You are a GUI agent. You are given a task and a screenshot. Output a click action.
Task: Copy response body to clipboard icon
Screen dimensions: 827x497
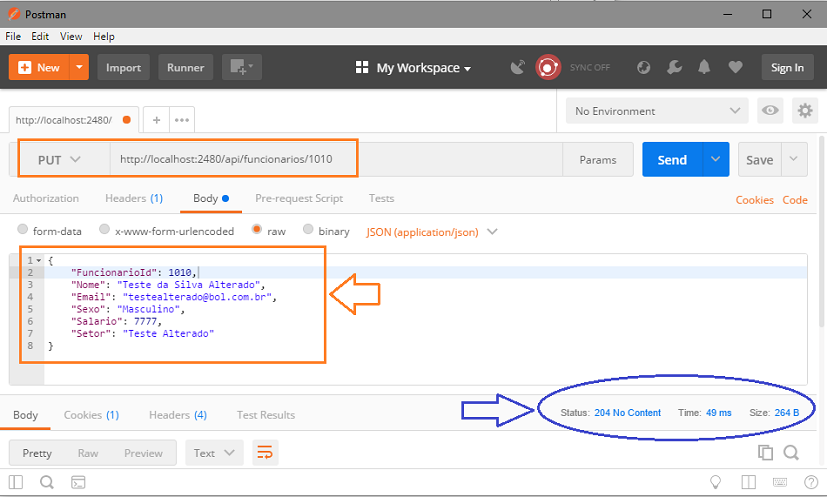pyautogui.click(x=765, y=453)
